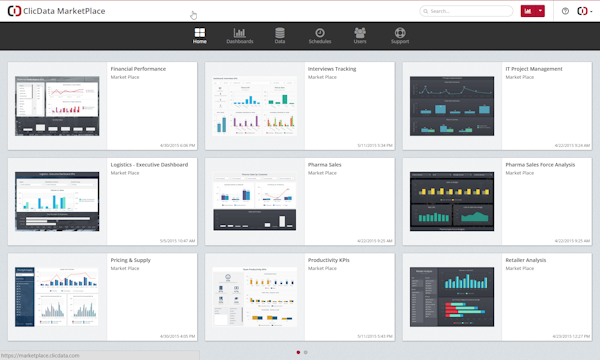Select the first page indicator dot
The width and height of the screenshot is (600, 360).
(x=298, y=352)
